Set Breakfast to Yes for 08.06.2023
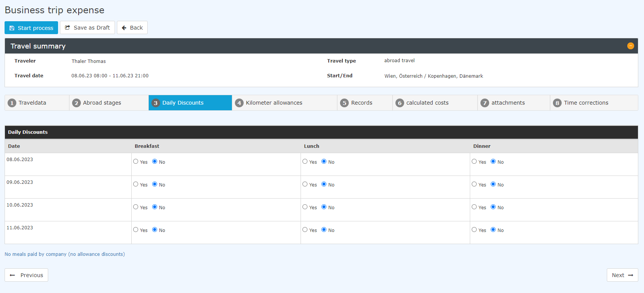Viewport: 644px width, 293px height. (136, 161)
